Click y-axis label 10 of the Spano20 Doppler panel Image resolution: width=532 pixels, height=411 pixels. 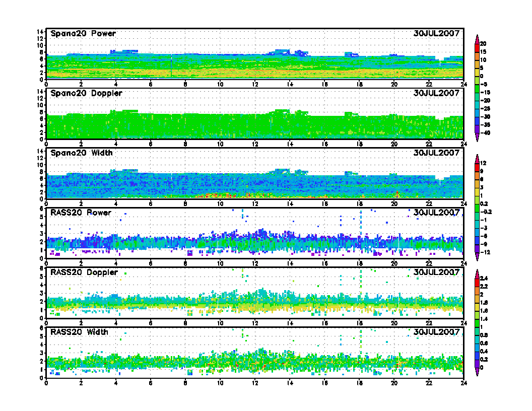coord(40,105)
